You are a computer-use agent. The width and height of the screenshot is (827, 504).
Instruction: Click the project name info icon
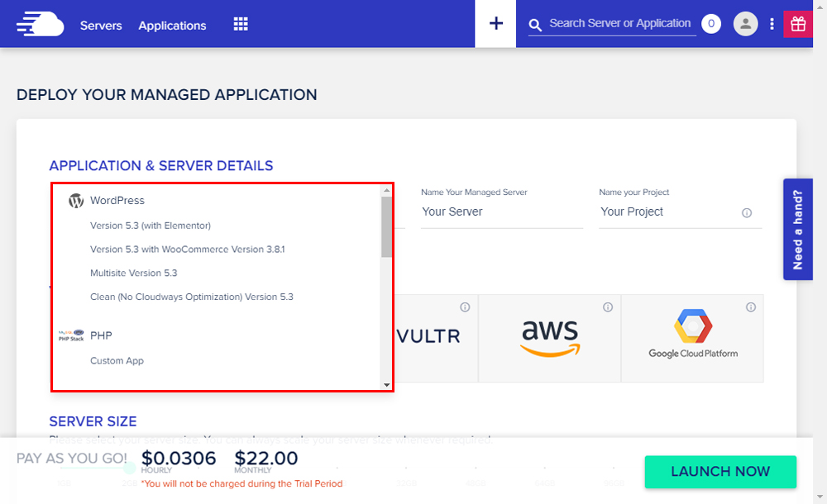click(746, 213)
